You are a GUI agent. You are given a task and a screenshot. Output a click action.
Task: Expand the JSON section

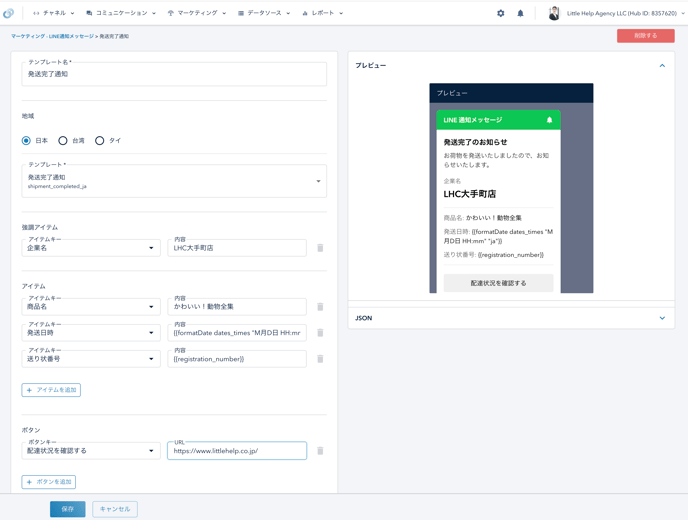[x=662, y=318]
